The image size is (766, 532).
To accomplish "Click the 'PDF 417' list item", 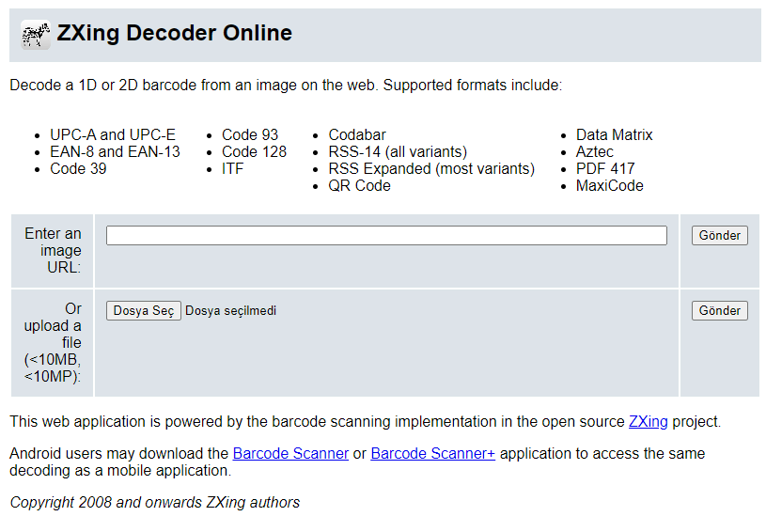I will tap(605, 169).
